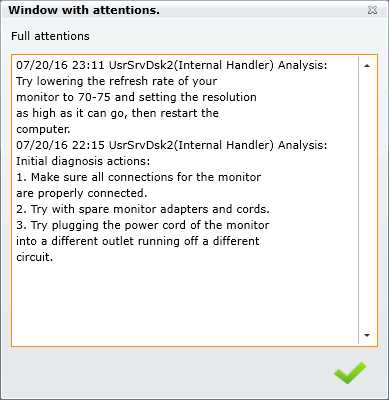Click step 3 about plugging the power cord

[143, 225]
